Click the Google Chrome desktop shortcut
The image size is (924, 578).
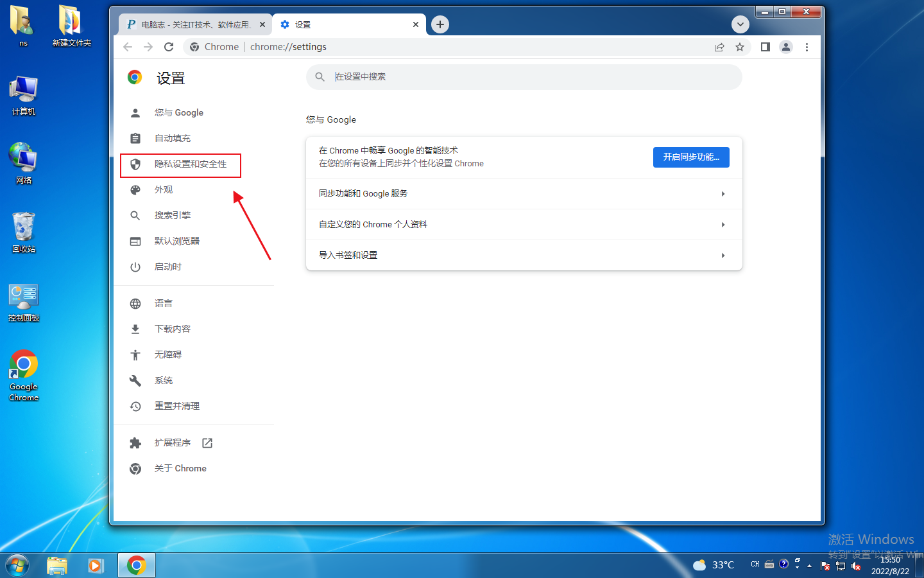coord(24,376)
